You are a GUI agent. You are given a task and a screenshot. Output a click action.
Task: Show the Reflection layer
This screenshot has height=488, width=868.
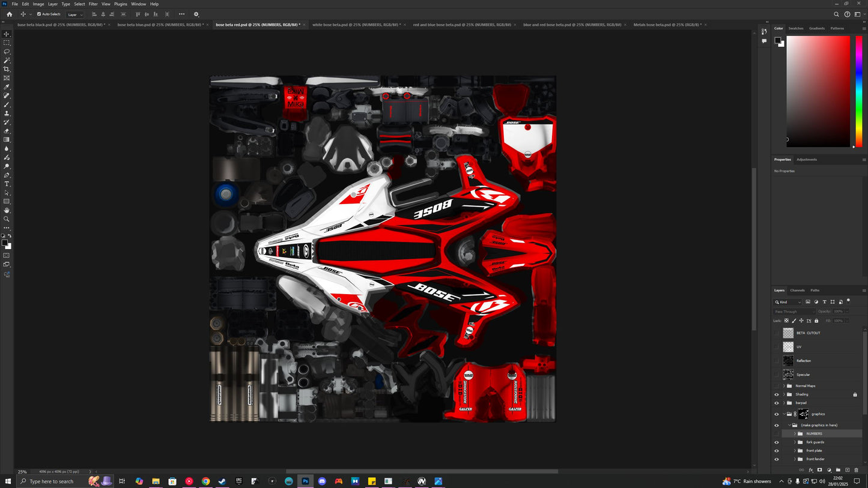tap(776, 361)
